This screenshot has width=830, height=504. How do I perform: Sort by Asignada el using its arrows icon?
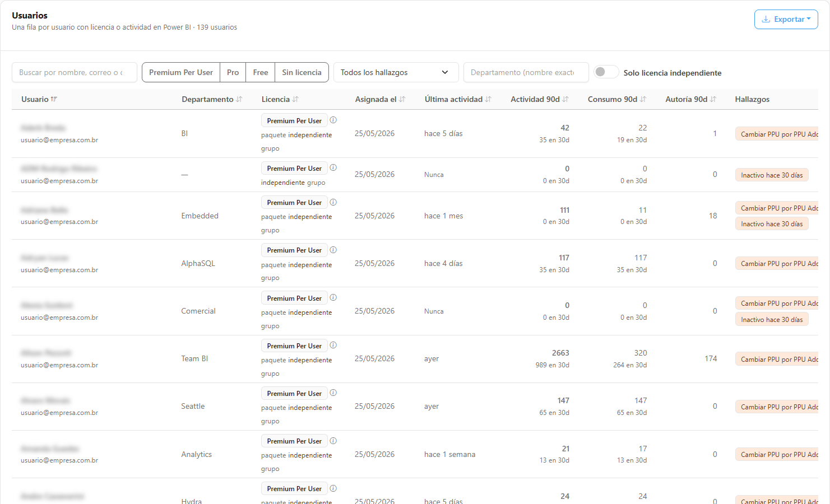pyautogui.click(x=402, y=99)
